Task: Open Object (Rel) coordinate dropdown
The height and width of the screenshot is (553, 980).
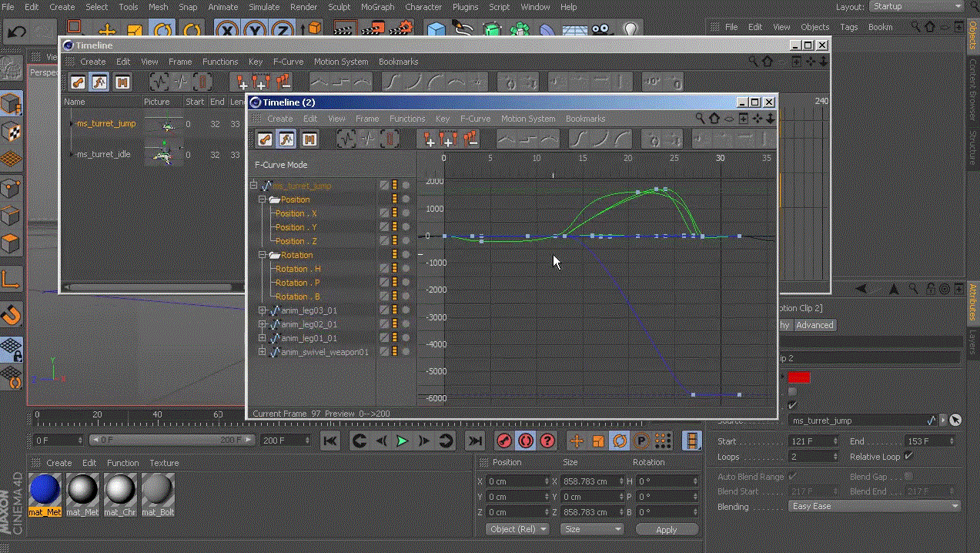Action: (x=517, y=529)
